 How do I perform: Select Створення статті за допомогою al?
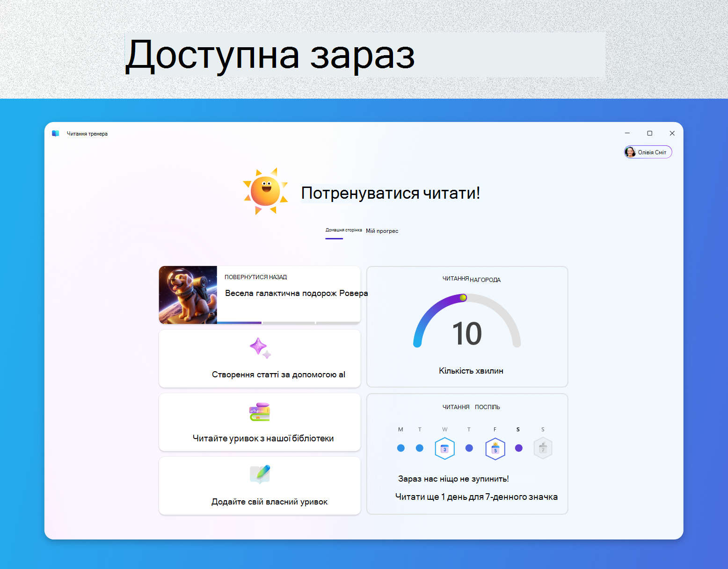click(x=260, y=359)
